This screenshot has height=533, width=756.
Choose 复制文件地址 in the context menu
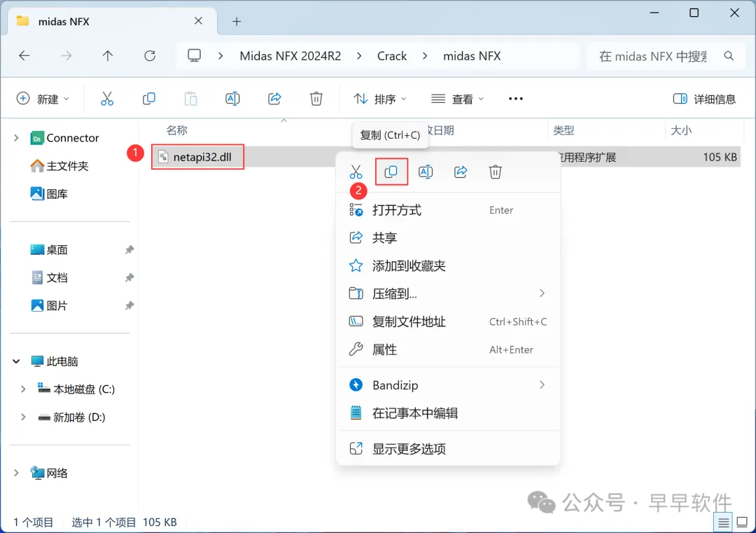449,321
